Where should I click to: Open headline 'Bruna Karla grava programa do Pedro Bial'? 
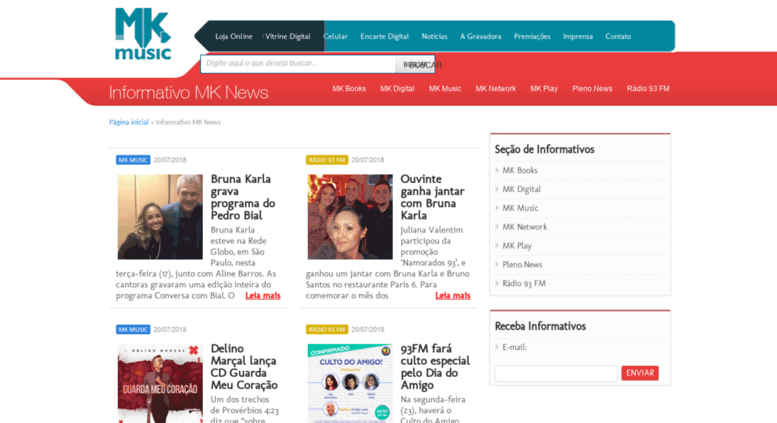tap(243, 197)
